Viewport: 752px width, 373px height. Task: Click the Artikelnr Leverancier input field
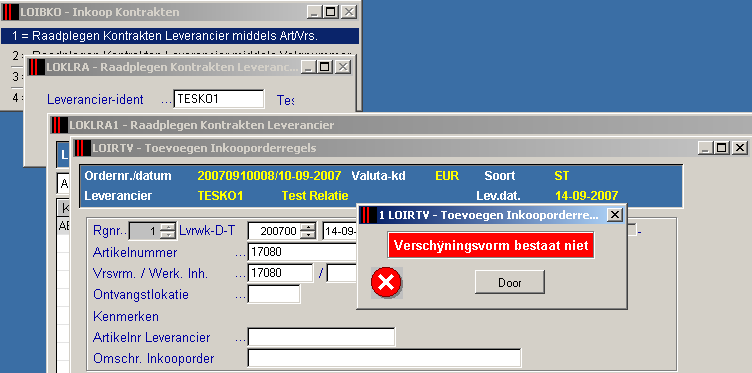(321, 337)
